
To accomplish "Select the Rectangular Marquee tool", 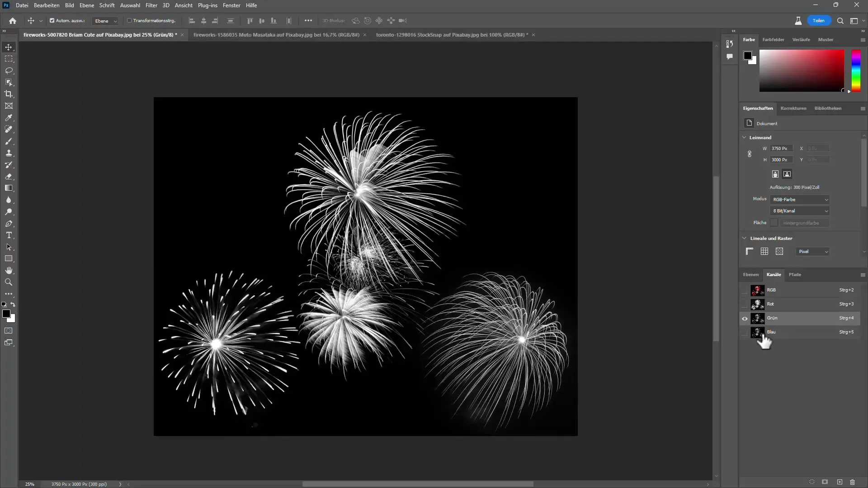I will click(9, 59).
